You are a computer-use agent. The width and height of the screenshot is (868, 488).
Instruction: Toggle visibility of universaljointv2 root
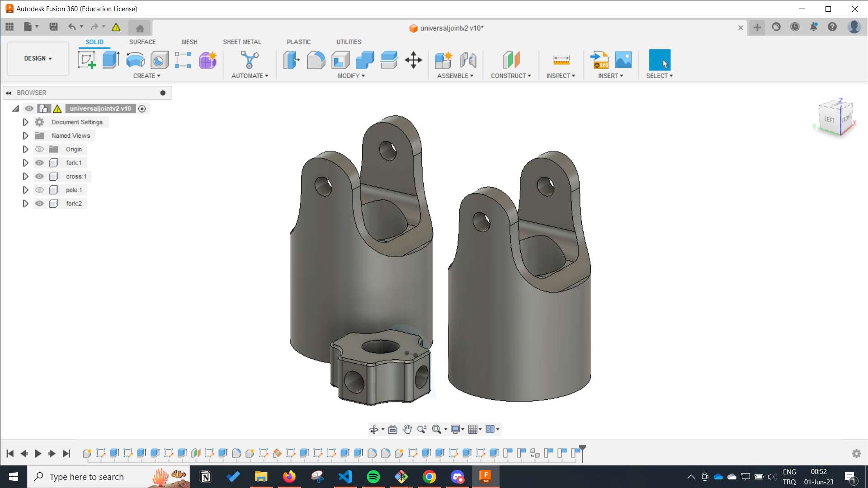click(29, 108)
